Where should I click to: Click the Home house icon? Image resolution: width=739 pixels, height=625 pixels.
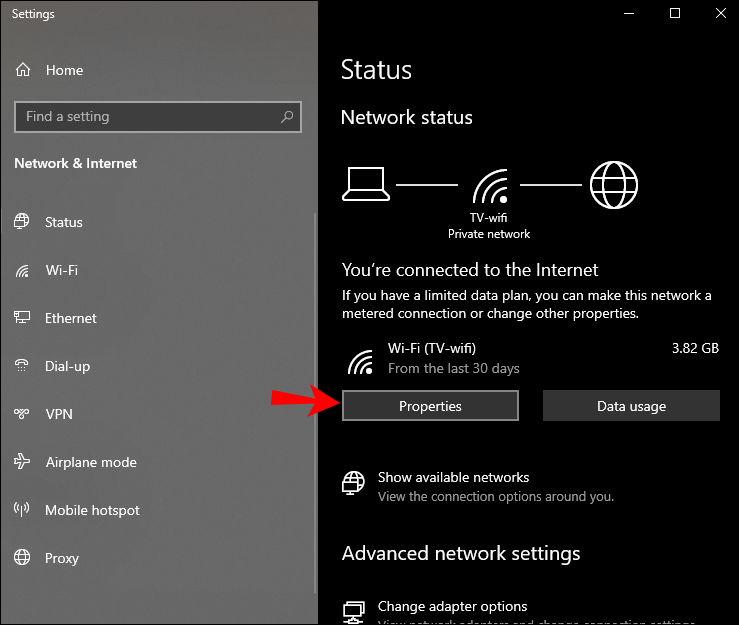pos(23,70)
